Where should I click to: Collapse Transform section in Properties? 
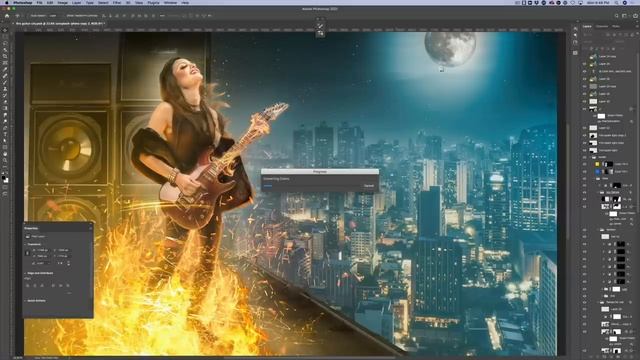[x=26, y=244]
